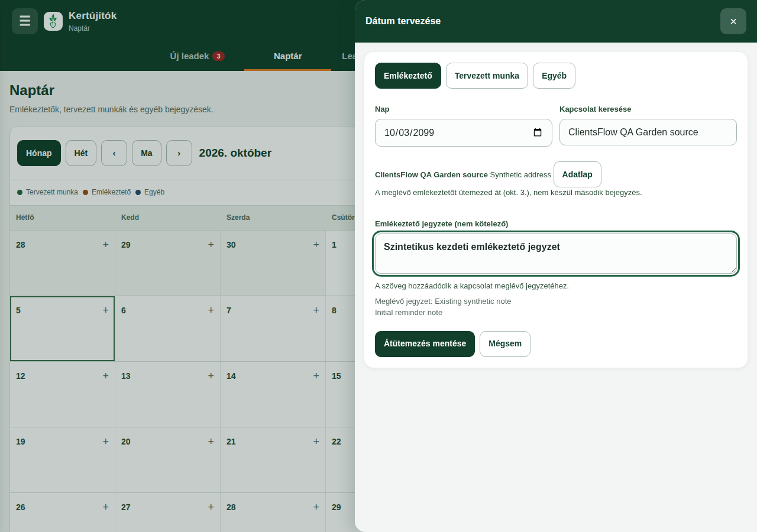757x532 pixels.
Task: Open the hamburger menu
Action: click(25, 21)
